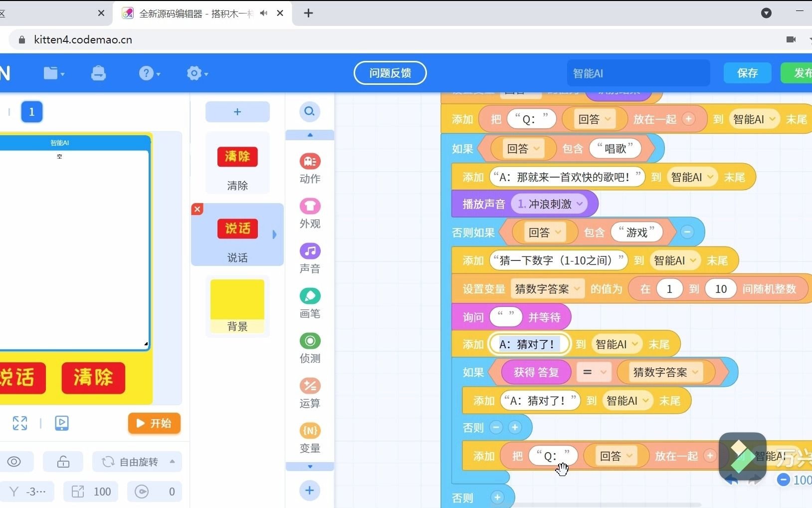
Task: Open the help question mark menu
Action: [149, 73]
